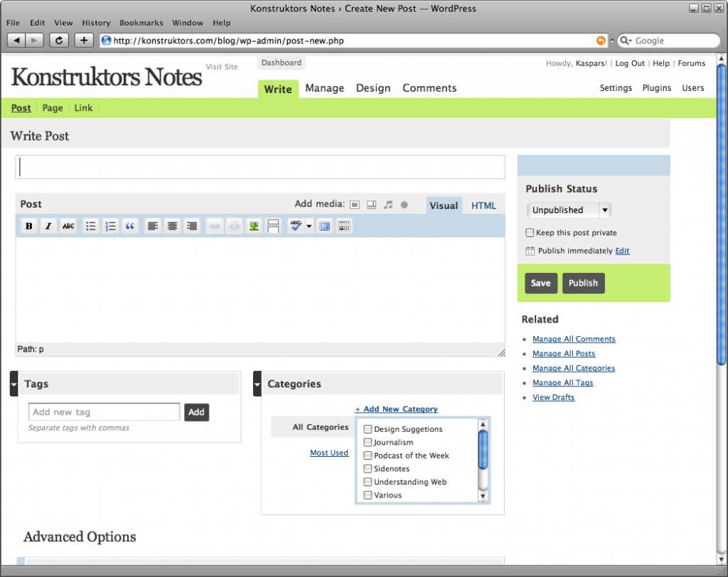Add audio media with music note icon

pyautogui.click(x=388, y=205)
